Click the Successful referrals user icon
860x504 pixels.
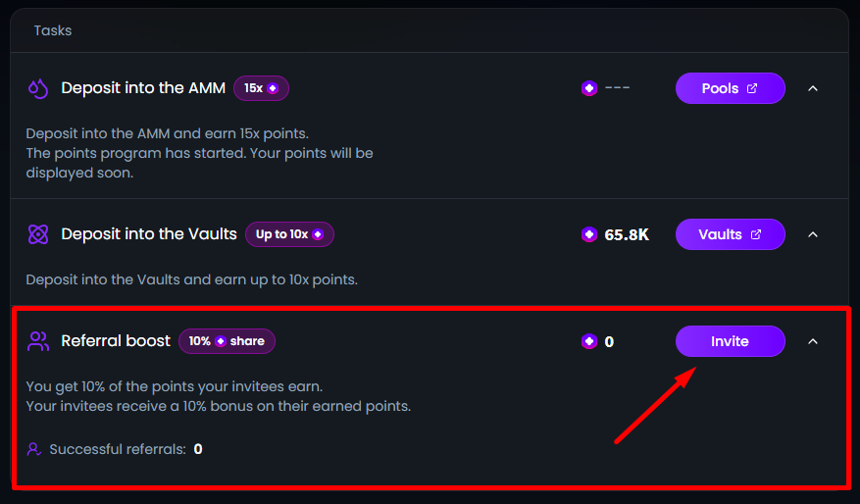click(x=34, y=449)
